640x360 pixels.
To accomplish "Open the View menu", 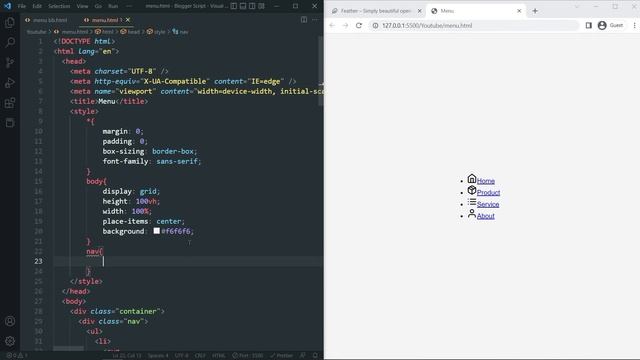I will pyautogui.click(x=82, y=6).
